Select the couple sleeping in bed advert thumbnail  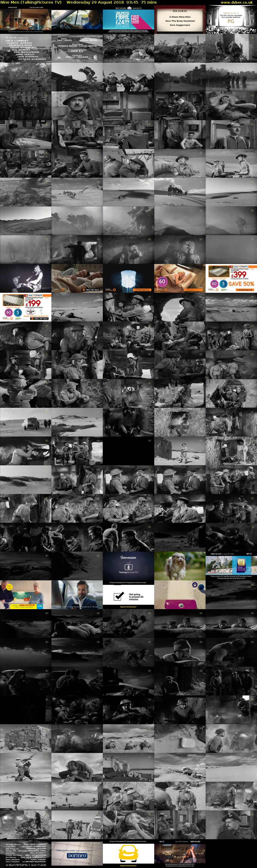77,278
